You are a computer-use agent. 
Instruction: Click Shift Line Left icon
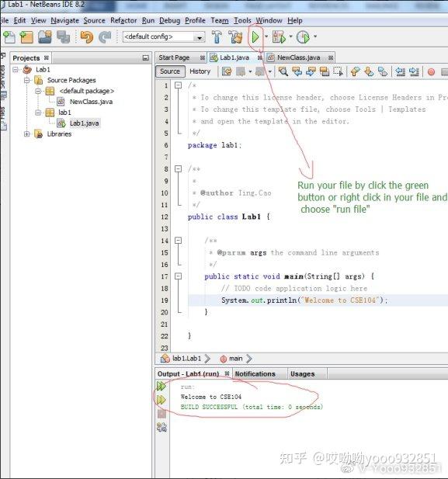tap(401, 71)
